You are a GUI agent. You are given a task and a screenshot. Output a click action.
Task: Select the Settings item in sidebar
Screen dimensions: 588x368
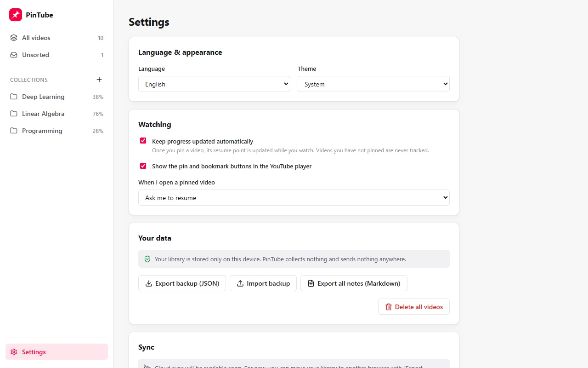tap(57, 352)
